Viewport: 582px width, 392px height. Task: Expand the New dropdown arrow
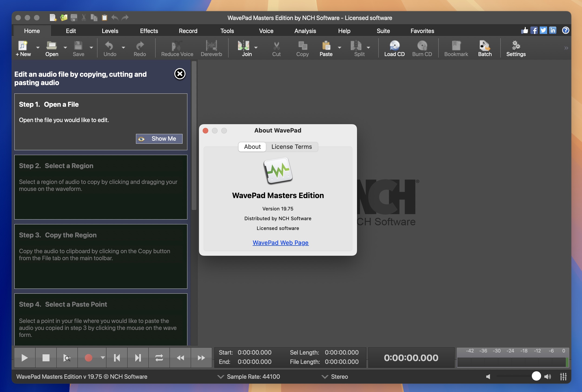38,47
